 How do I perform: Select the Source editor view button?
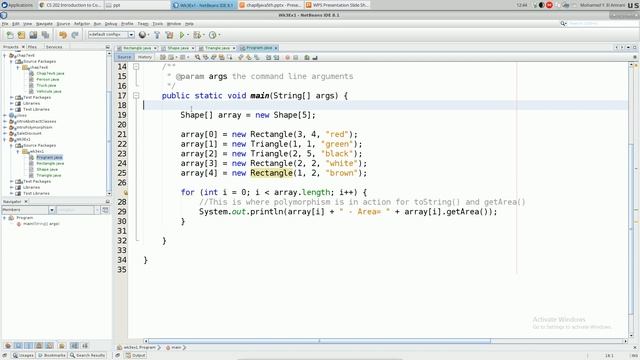point(124,58)
